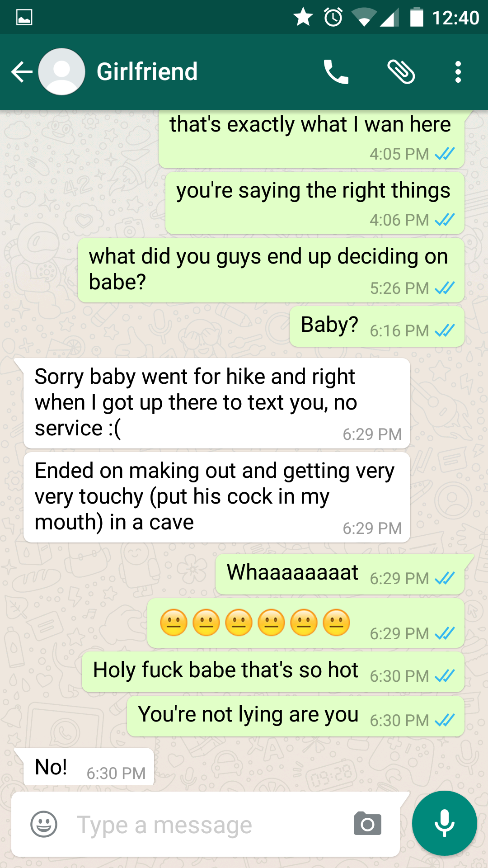This screenshot has height=868, width=488.
Task: Select the 'Baby?' message bubble
Action: coord(377,326)
